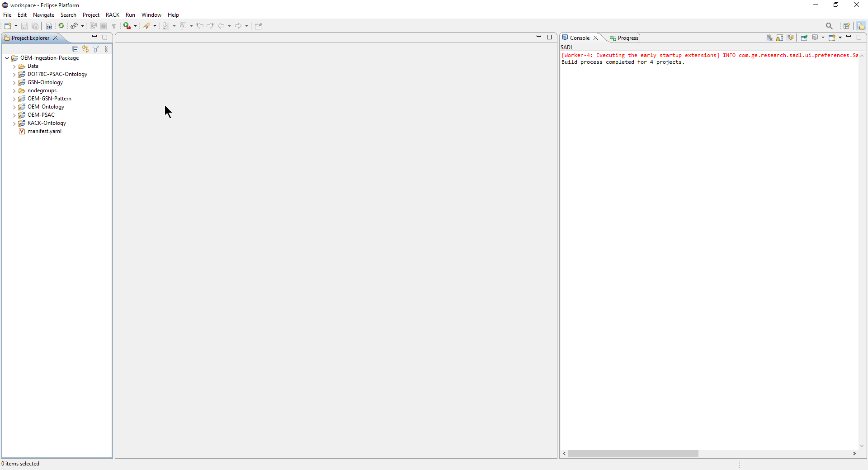The image size is (868, 470).
Task: Select the OEM-PSAC tree item
Action: pos(41,115)
